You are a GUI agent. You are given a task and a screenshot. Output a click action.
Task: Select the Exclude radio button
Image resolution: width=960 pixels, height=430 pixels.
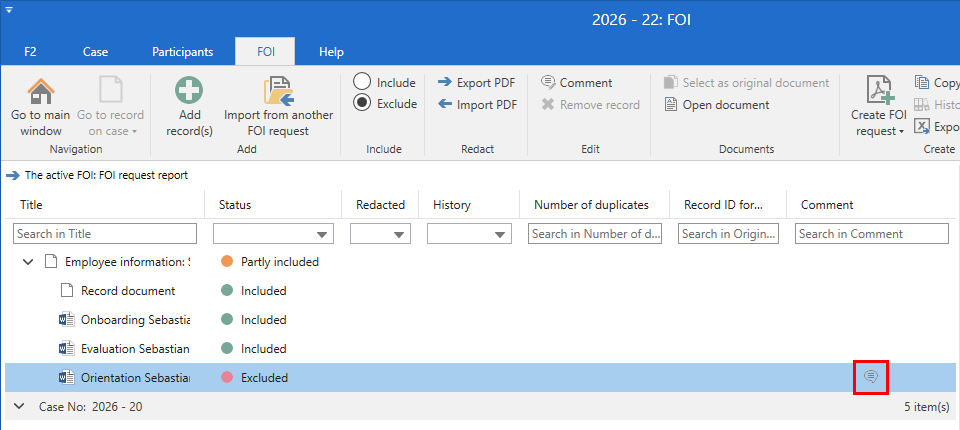[362, 104]
